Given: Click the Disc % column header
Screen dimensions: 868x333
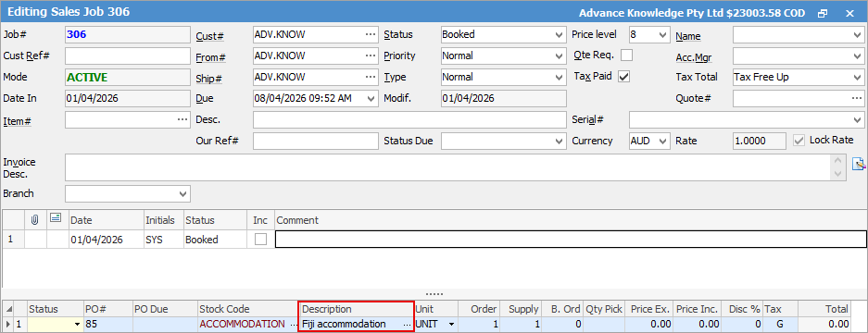Looking at the screenshot, I should click(x=742, y=309).
